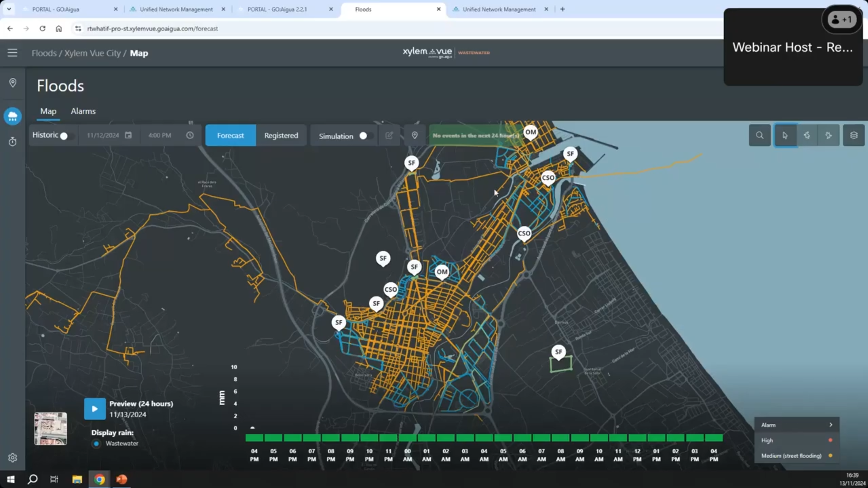Click the map pin toolbar button
This screenshot has width=868, height=488.
click(x=415, y=135)
